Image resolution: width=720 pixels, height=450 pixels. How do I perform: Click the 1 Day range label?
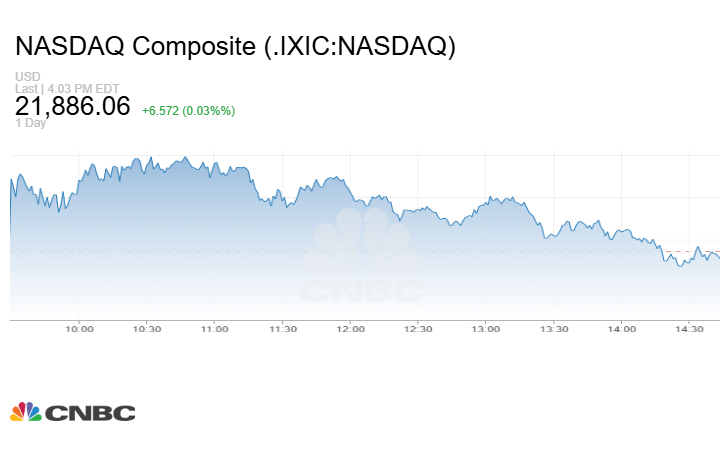click(30, 123)
